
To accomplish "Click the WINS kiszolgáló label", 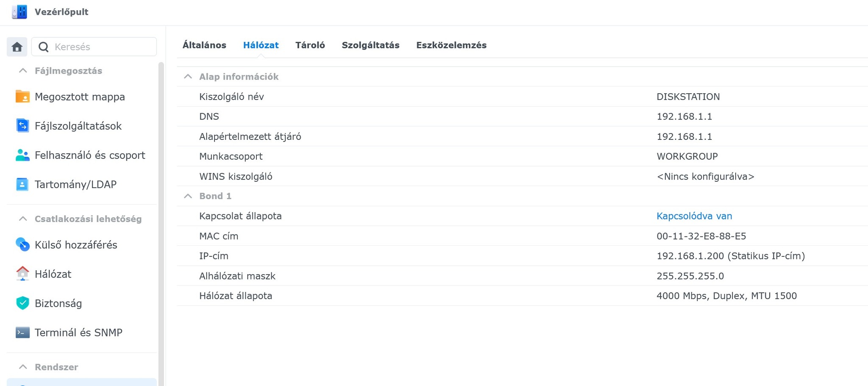I will 236,176.
